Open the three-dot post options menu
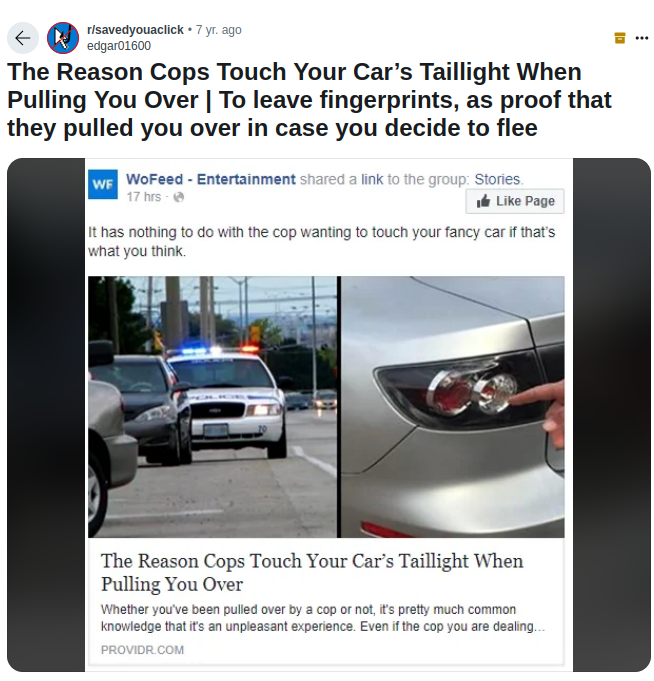 pos(642,38)
